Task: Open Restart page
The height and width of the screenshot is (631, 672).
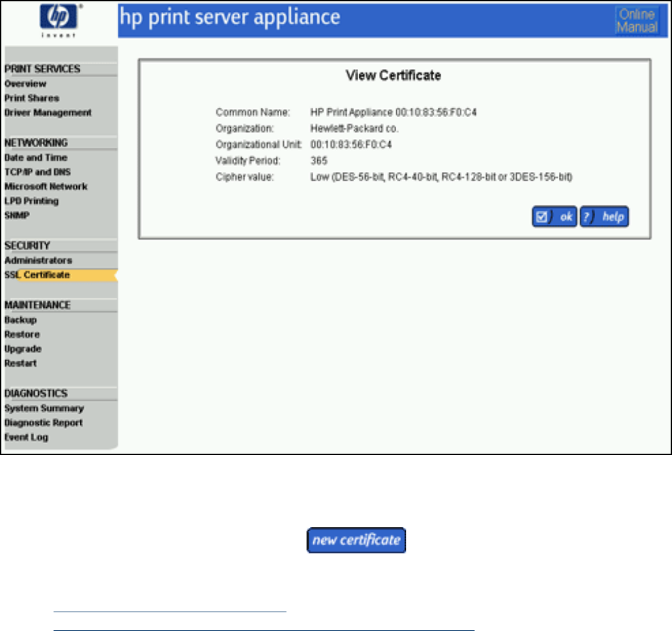Action: tap(21, 363)
